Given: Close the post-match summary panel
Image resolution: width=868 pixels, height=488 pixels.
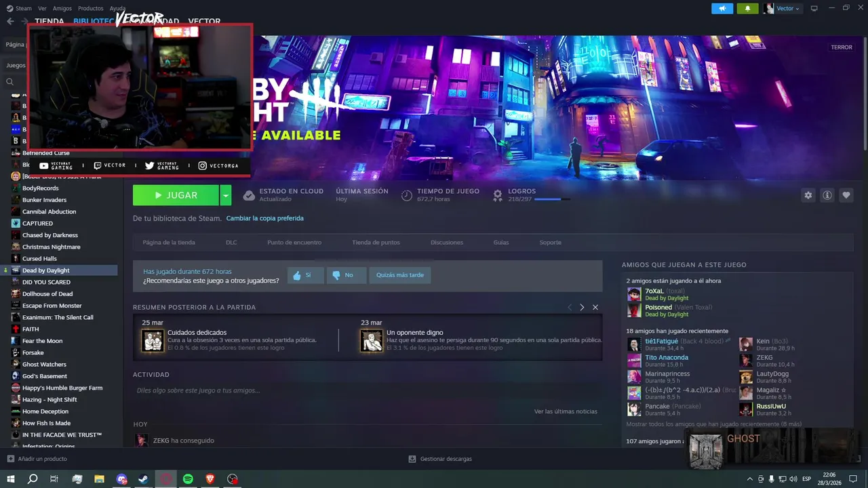Looking at the screenshot, I should coord(595,307).
